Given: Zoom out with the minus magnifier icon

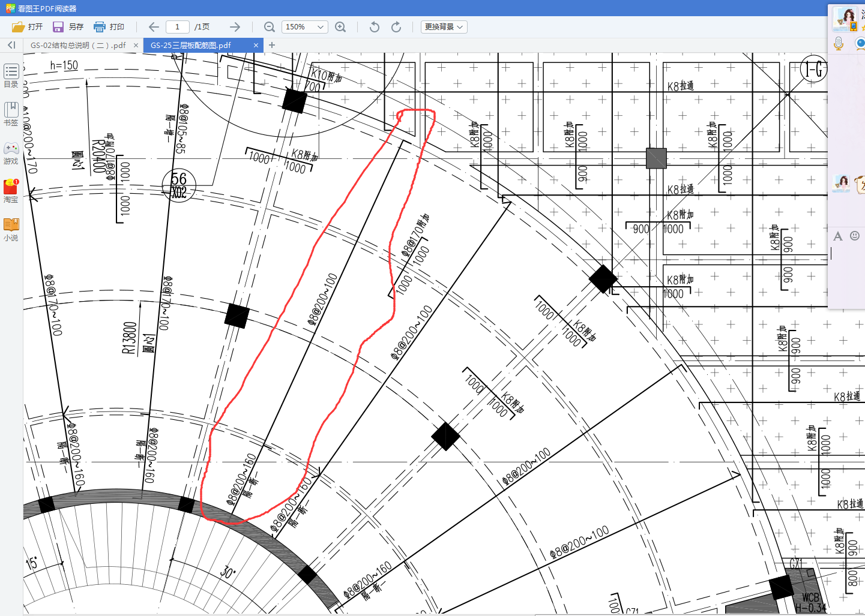Looking at the screenshot, I should pos(270,27).
